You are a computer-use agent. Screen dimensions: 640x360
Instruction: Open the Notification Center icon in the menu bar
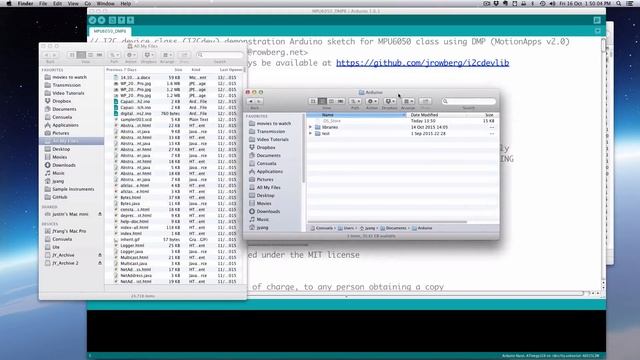[630, 3]
